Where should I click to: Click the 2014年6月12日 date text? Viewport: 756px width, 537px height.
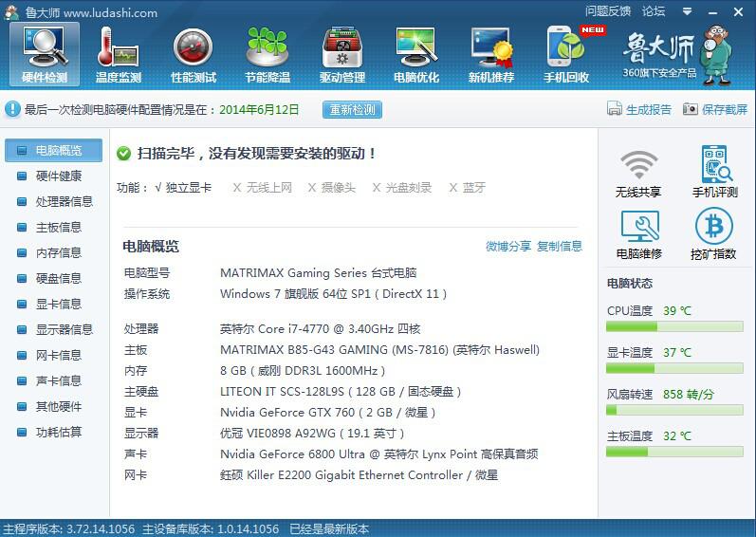pyautogui.click(x=259, y=109)
